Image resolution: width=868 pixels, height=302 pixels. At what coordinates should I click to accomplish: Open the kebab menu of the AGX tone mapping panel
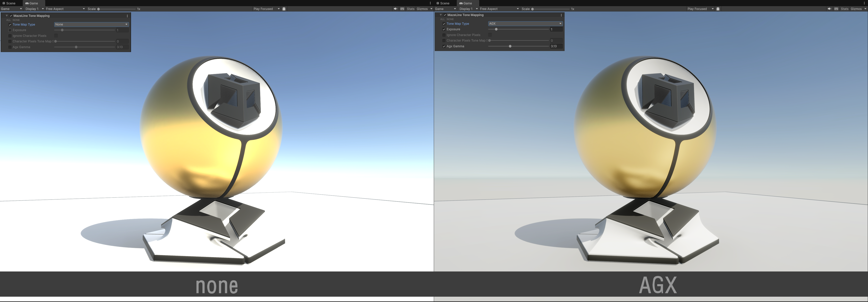click(x=561, y=15)
